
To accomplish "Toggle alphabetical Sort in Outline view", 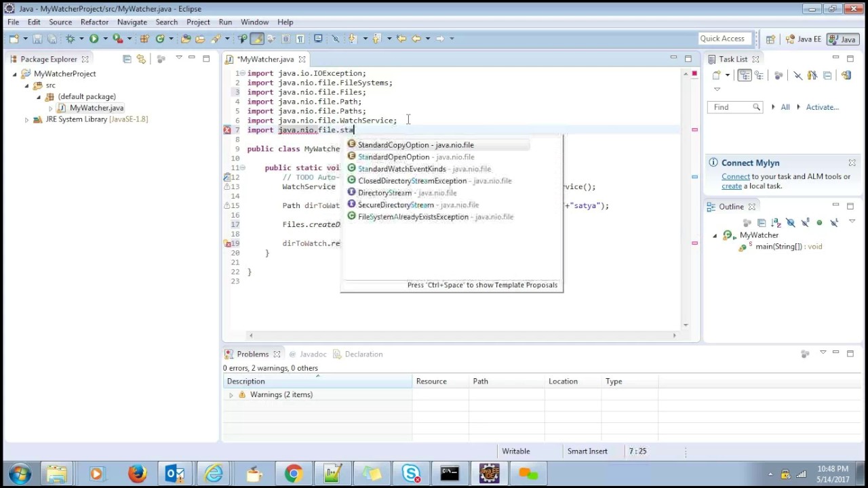I will coord(776,222).
